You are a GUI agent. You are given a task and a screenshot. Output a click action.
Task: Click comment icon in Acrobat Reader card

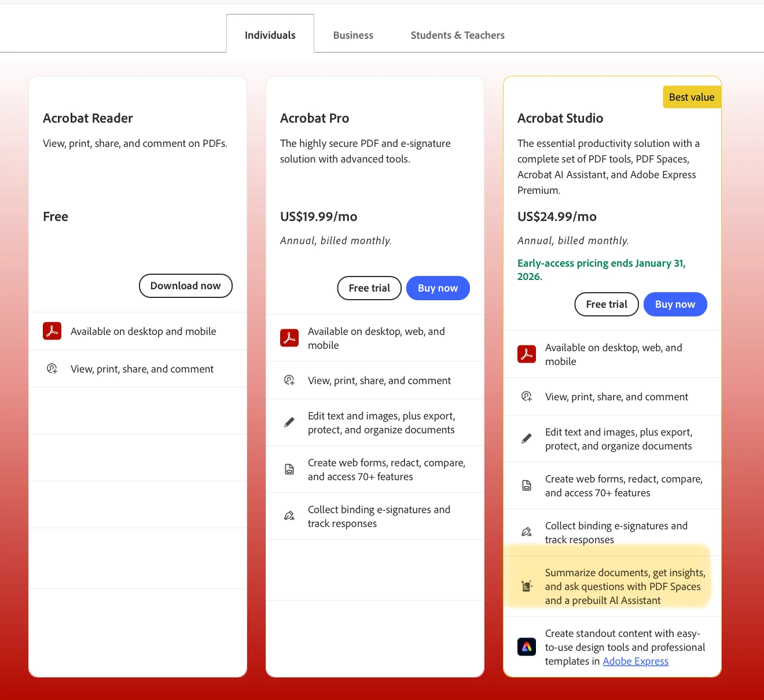coord(52,369)
